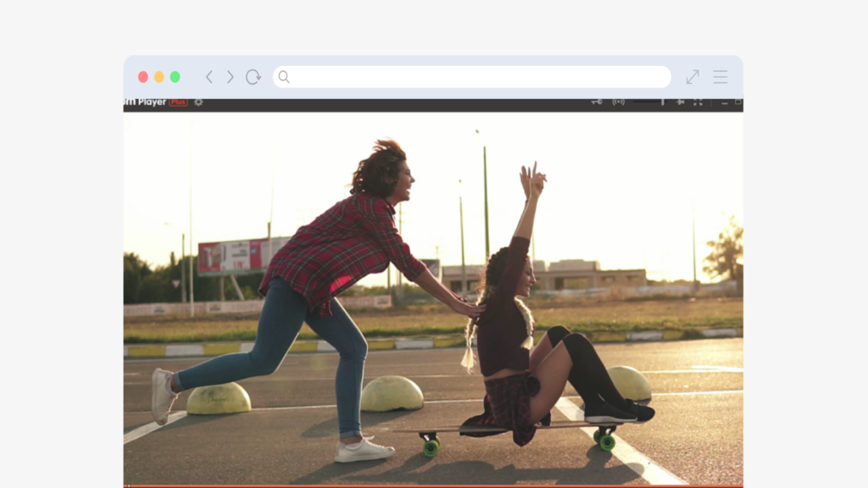Reload the page with the refresh icon
Image resolution: width=868 pixels, height=488 pixels.
pos(253,77)
